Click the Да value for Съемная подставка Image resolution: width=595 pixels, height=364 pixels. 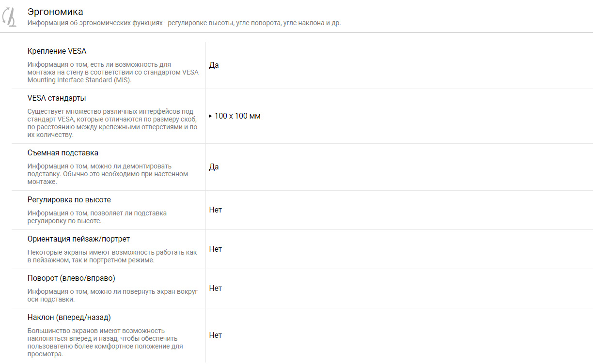214,167
